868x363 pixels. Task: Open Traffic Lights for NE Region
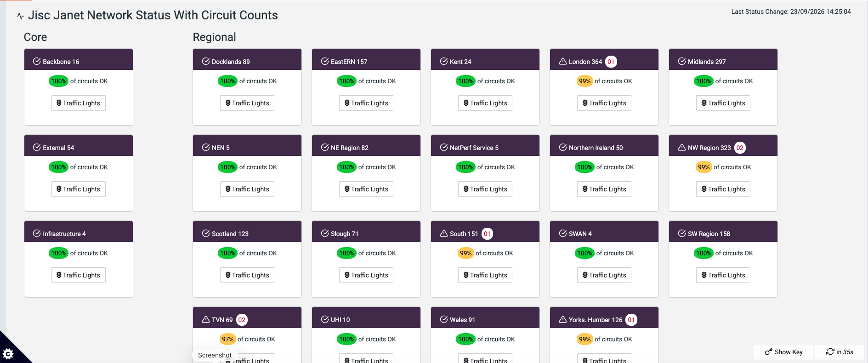366,189
